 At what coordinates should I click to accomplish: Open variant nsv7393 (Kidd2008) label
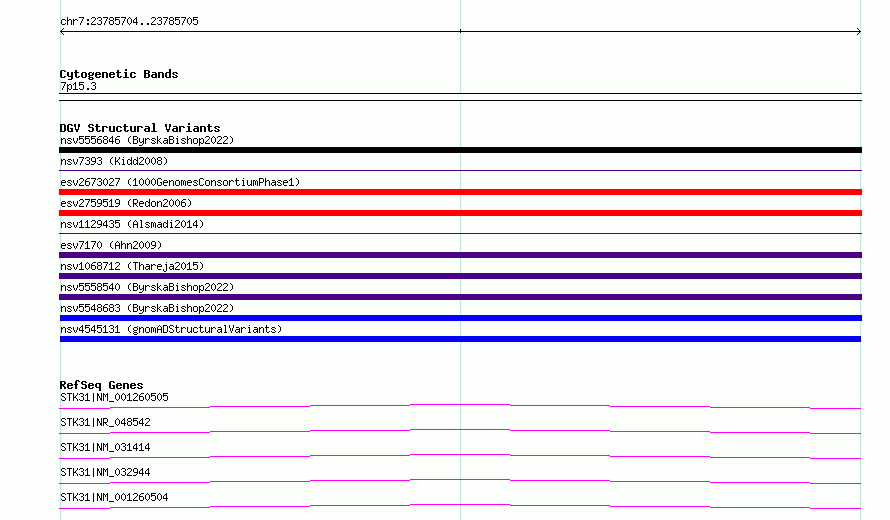pyautogui.click(x=114, y=161)
